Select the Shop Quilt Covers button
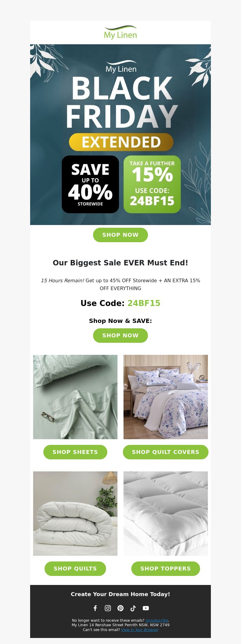 pos(166,452)
